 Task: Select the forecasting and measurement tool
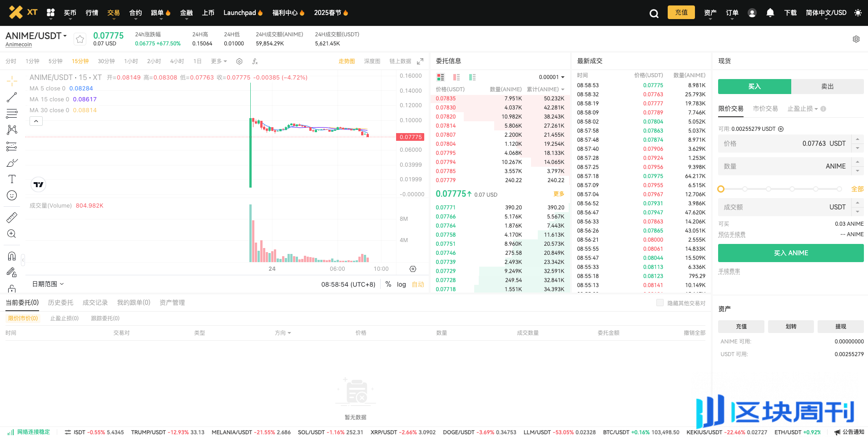(12, 146)
